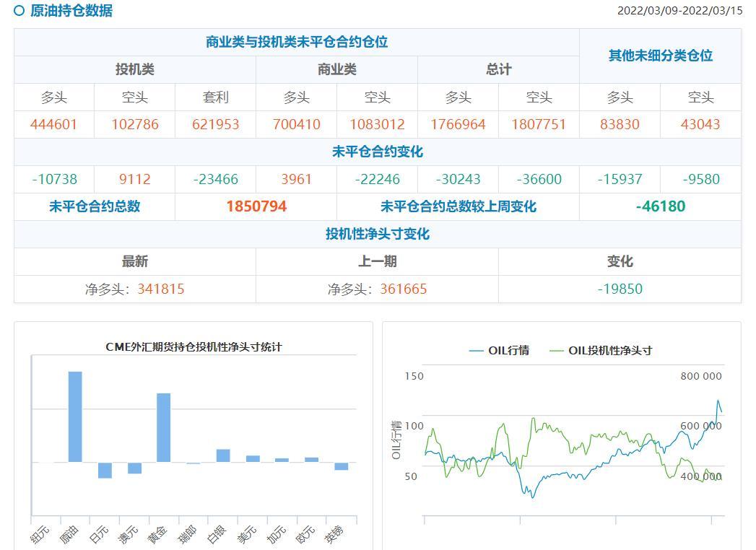Click the 其他未细分类仓位 header
Viewport: 756px width, 550px height.
[x=660, y=56]
